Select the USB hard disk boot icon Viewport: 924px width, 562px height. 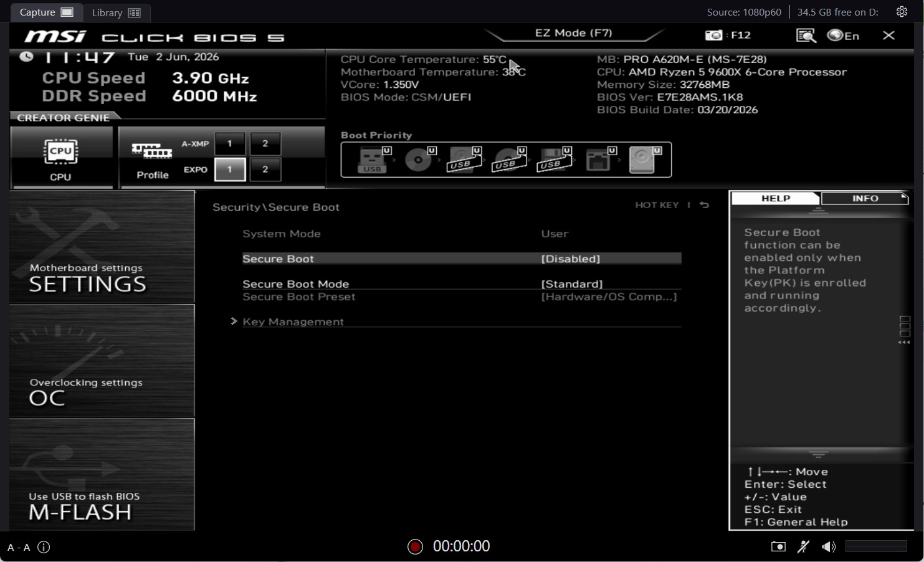click(x=465, y=160)
